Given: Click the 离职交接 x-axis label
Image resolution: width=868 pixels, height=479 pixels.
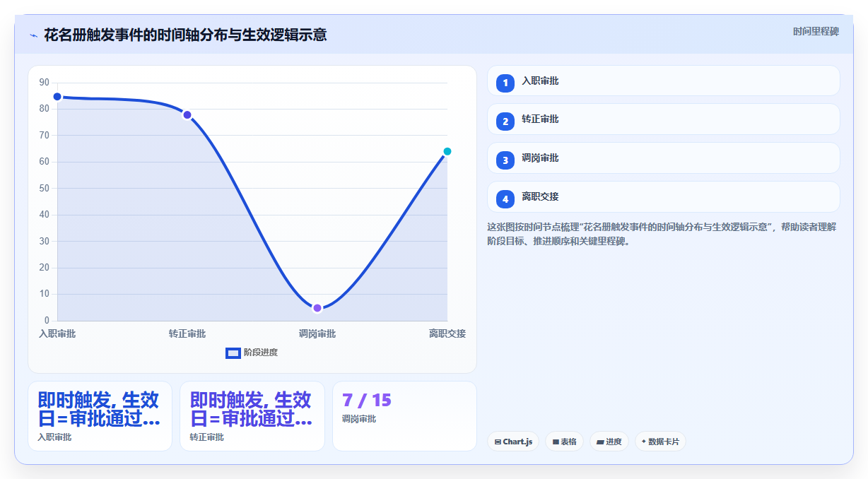Looking at the screenshot, I should 447,333.
